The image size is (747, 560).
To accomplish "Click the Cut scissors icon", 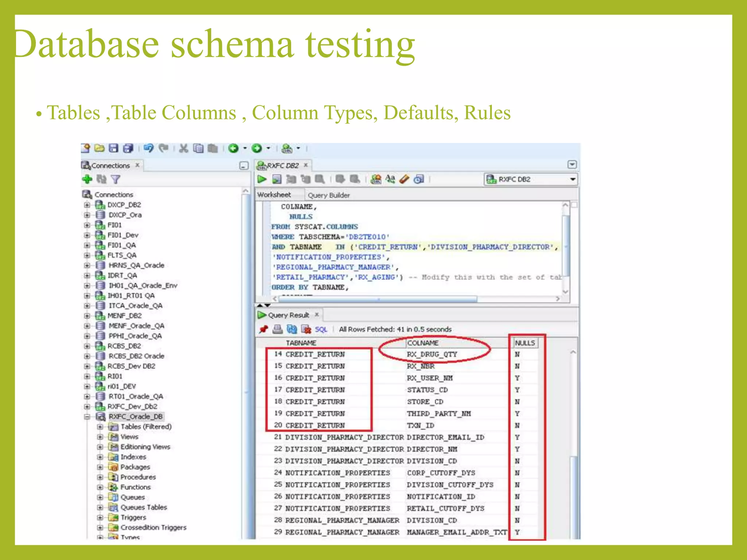I will (183, 148).
